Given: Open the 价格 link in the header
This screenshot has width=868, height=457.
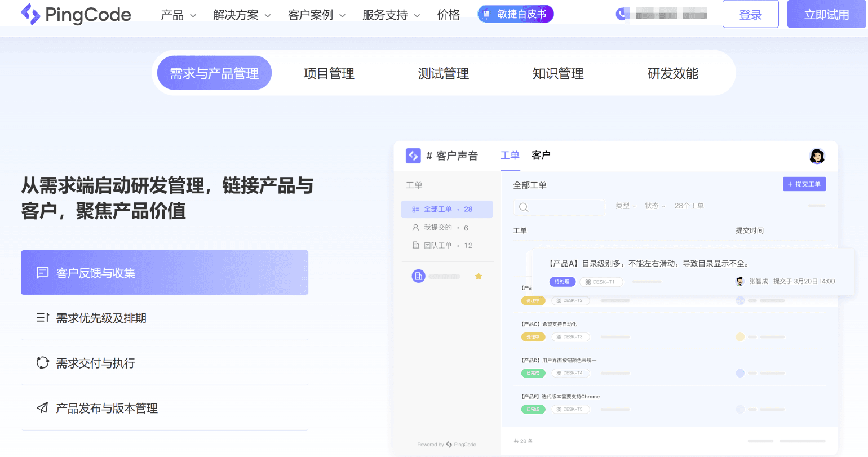Looking at the screenshot, I should [x=449, y=15].
